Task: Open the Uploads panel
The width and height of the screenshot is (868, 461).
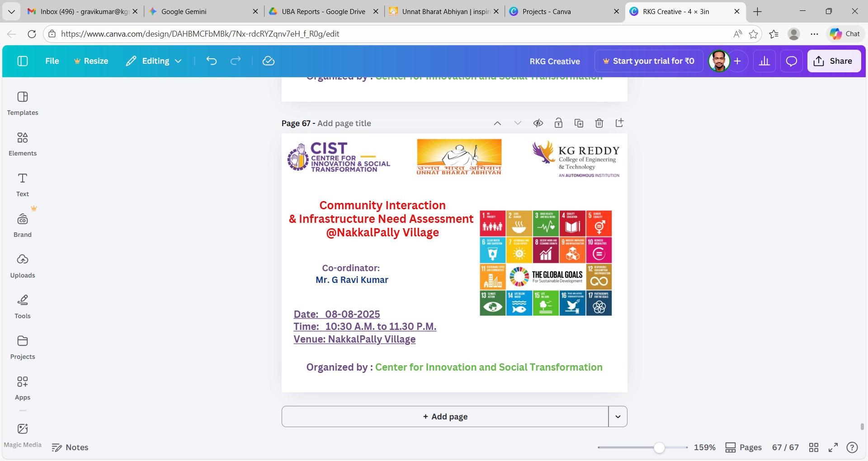Action: click(x=23, y=265)
